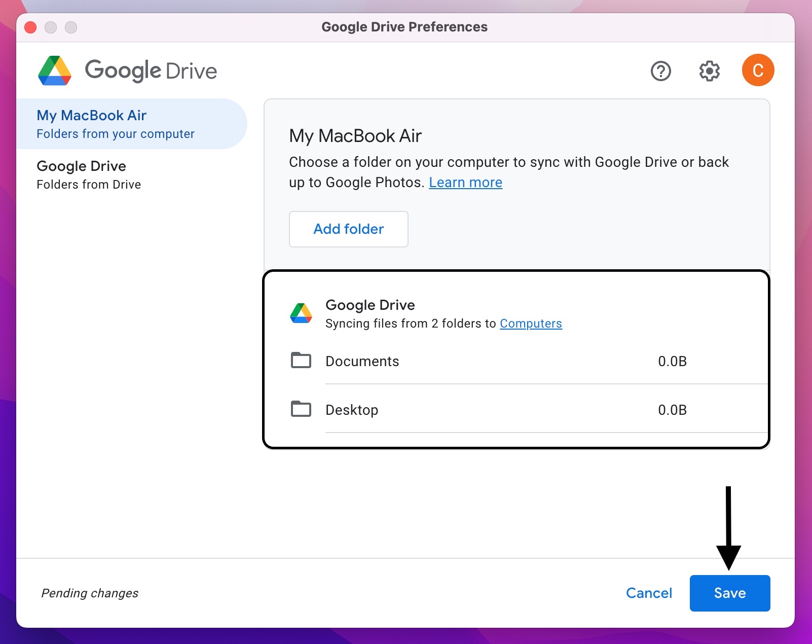812x644 pixels.
Task: Close the preferences window with red button
Action: (30, 27)
